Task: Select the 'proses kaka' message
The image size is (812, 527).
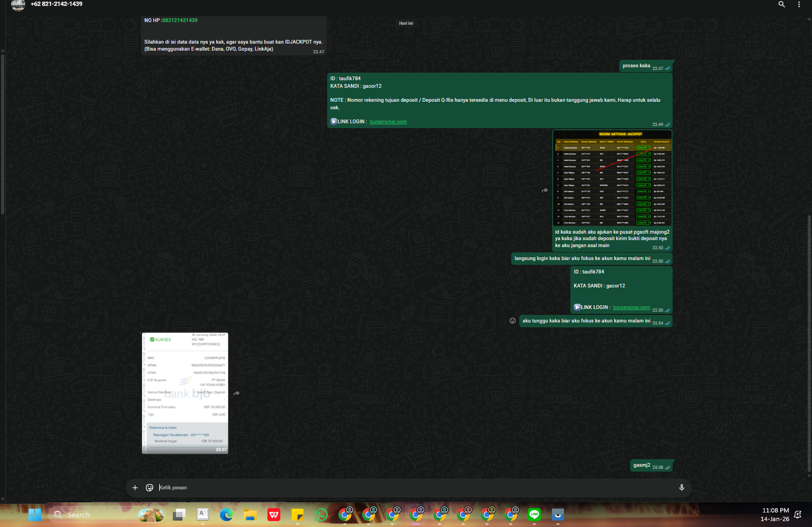Action: click(x=646, y=66)
